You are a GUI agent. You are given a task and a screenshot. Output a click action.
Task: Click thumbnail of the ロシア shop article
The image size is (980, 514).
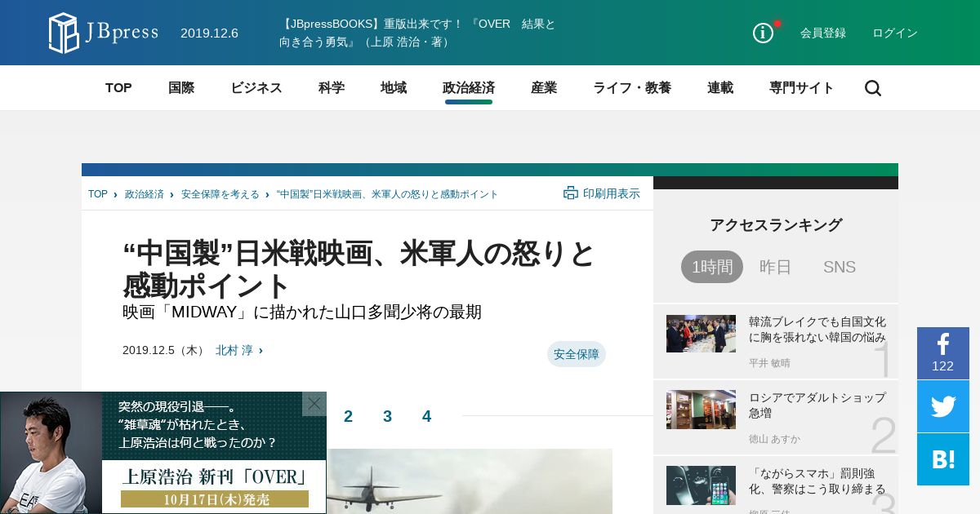pos(701,410)
